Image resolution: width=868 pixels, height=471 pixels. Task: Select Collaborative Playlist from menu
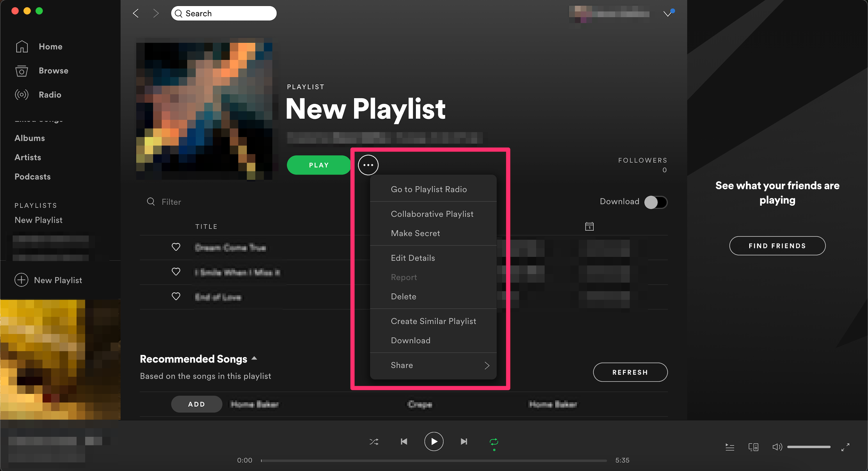(x=432, y=213)
